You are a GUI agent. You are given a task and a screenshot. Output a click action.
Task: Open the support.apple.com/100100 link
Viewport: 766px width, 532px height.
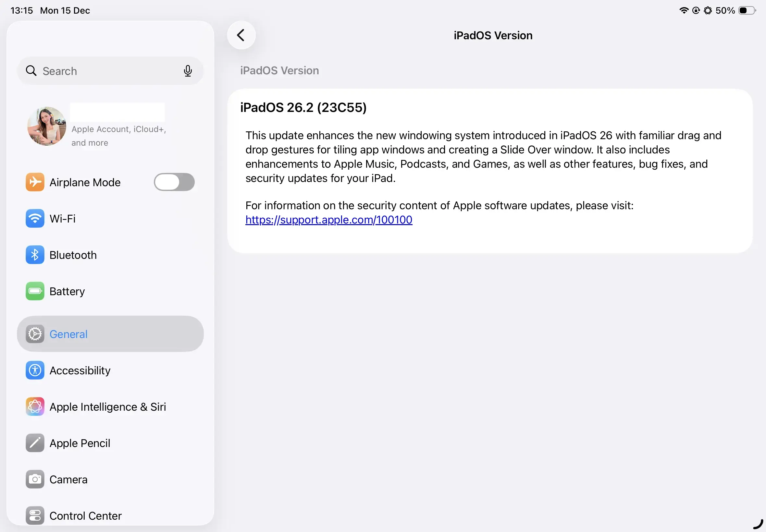[x=329, y=220]
